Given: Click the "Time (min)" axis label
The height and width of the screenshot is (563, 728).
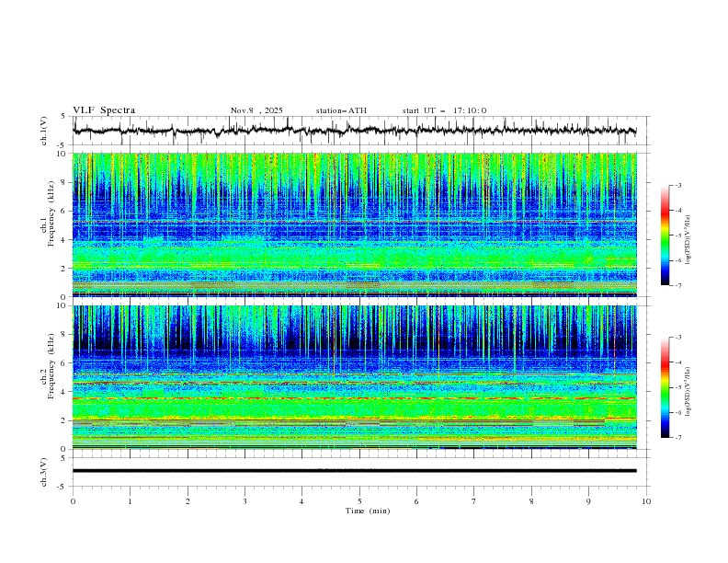Looking at the screenshot, I should (368, 511).
